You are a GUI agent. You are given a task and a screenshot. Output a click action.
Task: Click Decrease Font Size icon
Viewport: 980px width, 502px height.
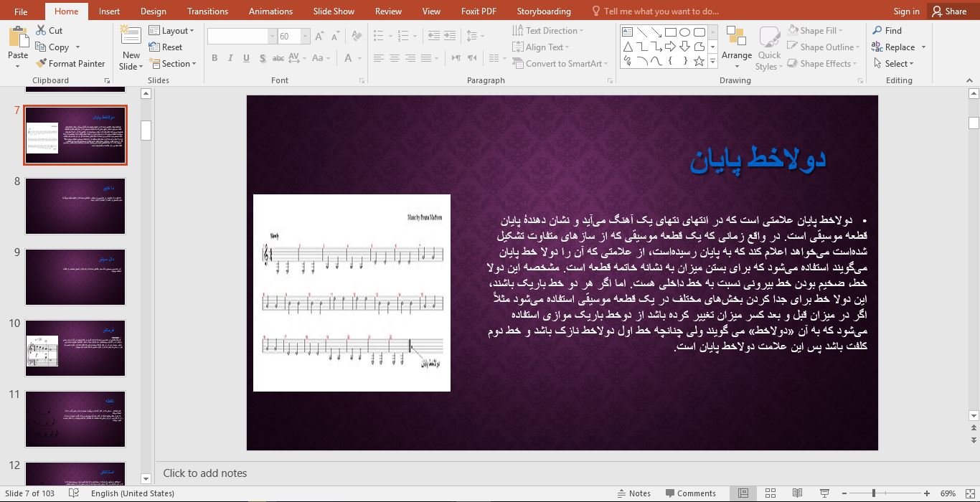335,37
